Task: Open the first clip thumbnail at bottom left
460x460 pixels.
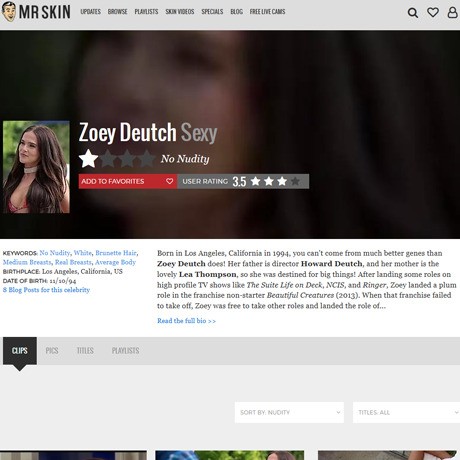Action: click(x=73, y=455)
